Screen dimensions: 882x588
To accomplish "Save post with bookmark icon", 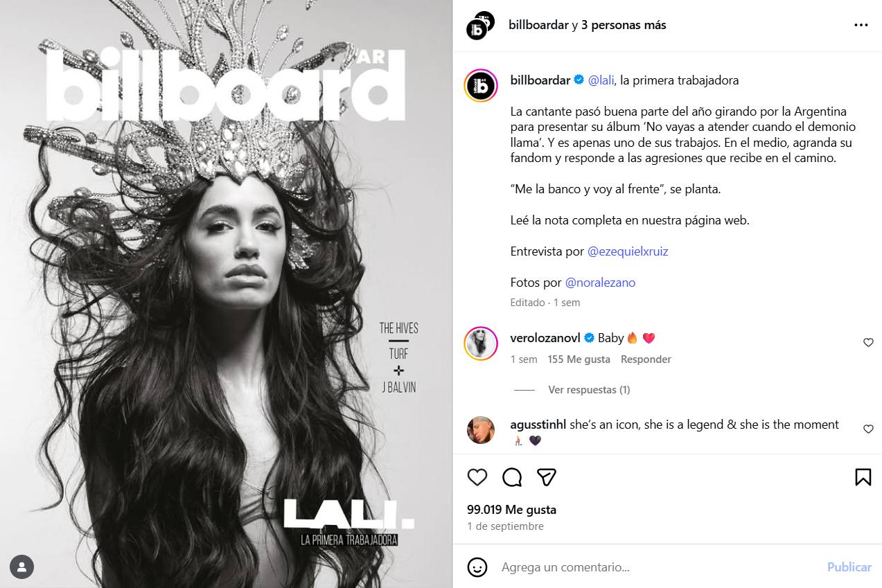I will click(x=863, y=477).
